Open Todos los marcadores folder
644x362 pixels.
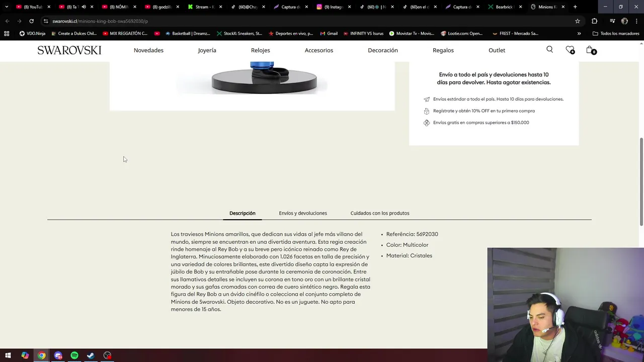[x=616, y=34]
